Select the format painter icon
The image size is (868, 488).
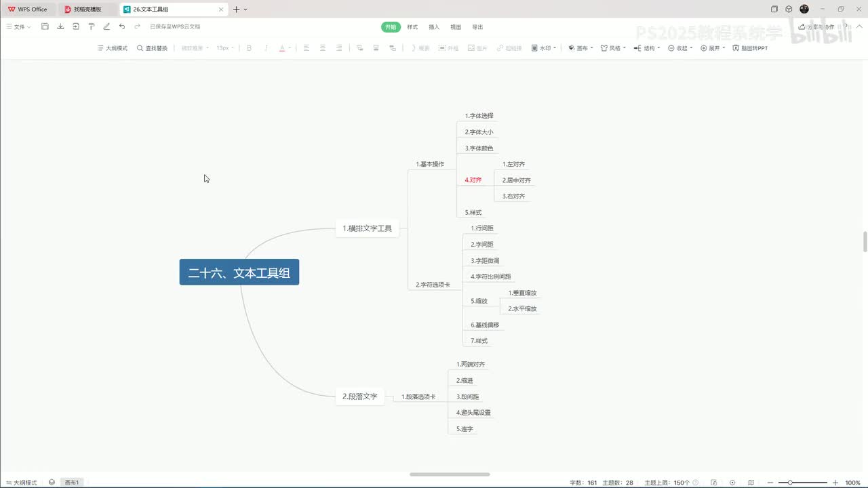click(91, 26)
